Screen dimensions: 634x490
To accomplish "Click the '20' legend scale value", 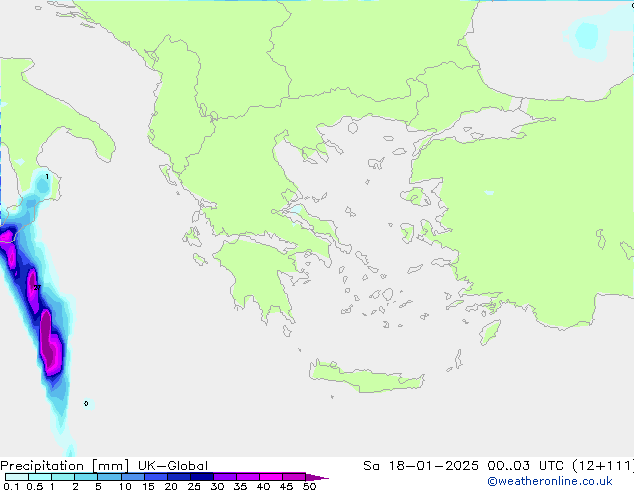I will coord(171,486).
